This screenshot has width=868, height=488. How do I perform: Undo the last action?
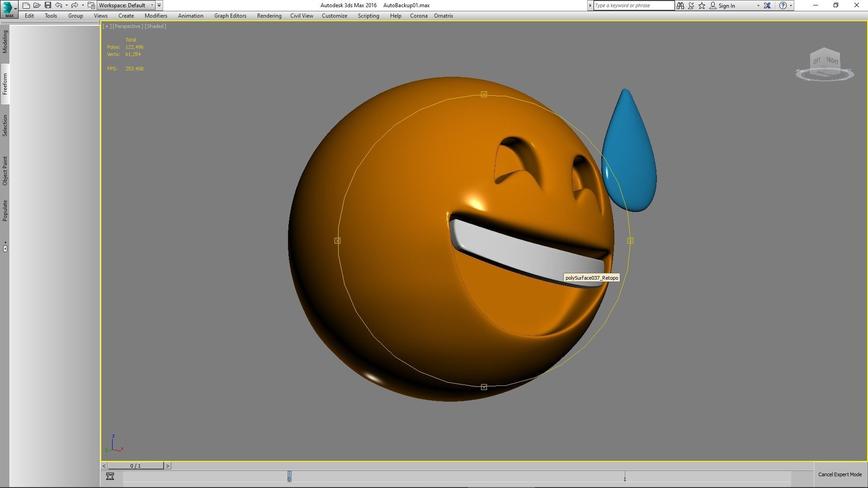[x=59, y=5]
